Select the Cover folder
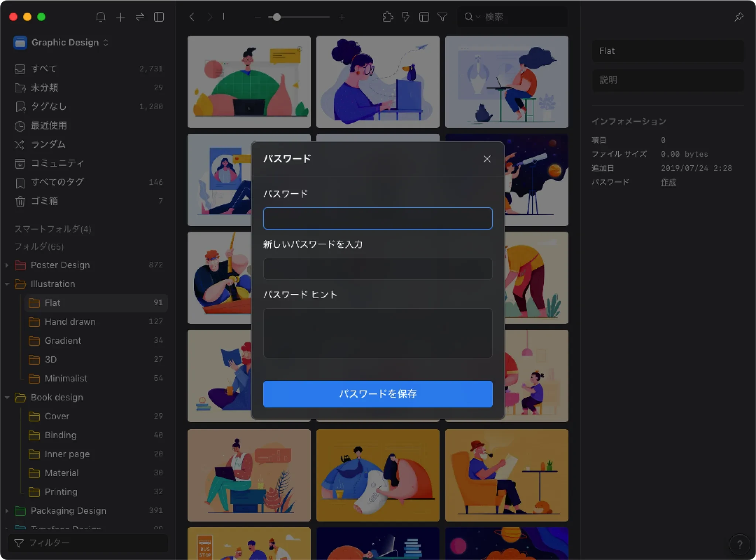 96,416
